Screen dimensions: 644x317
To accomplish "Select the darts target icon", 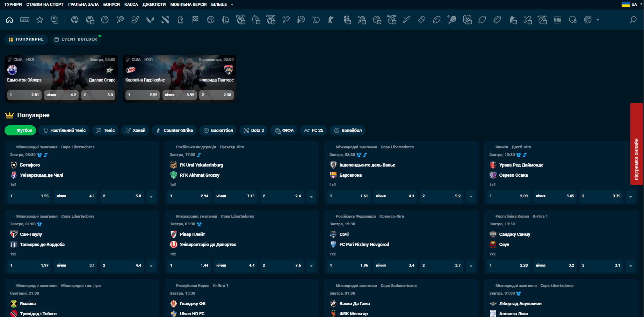I will click(588, 20).
